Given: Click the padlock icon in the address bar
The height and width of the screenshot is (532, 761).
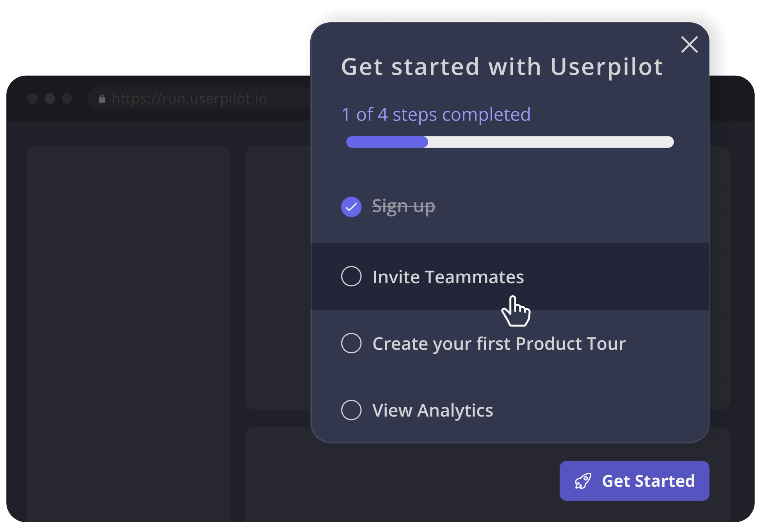Looking at the screenshot, I should (x=102, y=99).
